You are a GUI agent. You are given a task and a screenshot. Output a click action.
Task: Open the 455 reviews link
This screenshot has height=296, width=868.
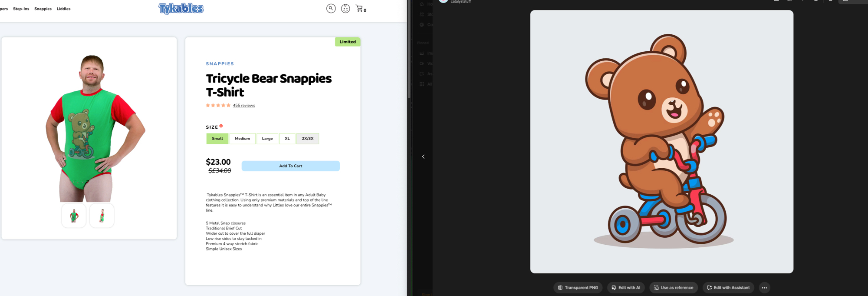coord(243,106)
